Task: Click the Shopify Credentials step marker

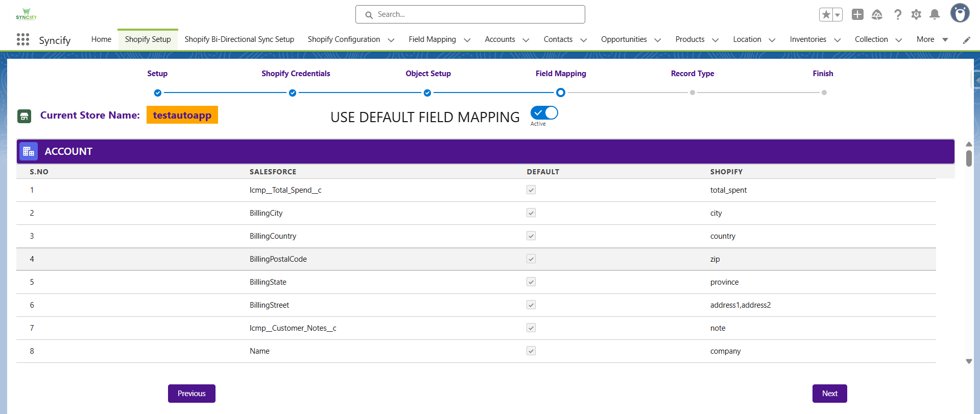Action: [292, 93]
